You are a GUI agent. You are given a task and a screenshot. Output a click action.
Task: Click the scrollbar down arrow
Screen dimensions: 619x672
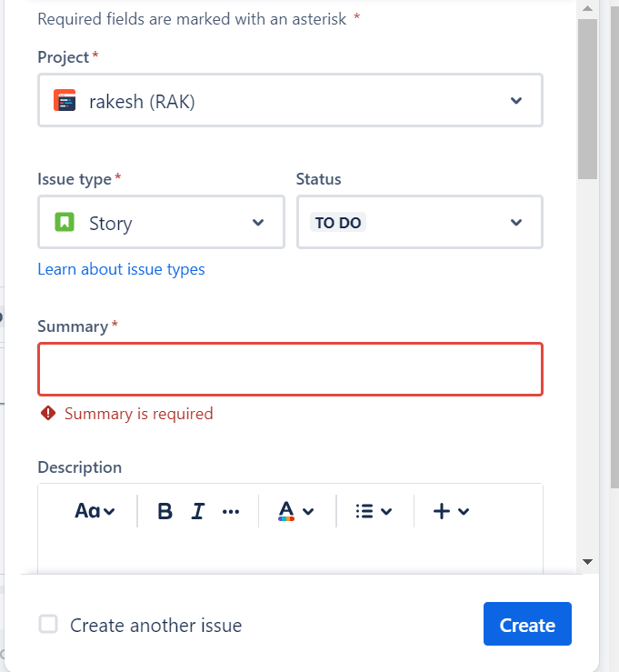[x=587, y=562]
